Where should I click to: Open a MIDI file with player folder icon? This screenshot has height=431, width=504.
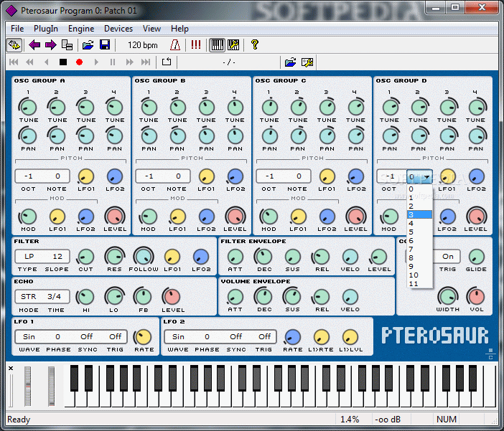tap(290, 62)
